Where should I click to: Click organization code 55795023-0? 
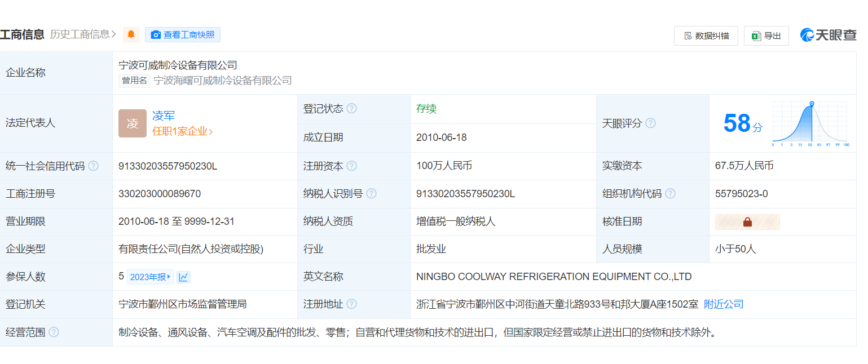pyautogui.click(x=742, y=194)
